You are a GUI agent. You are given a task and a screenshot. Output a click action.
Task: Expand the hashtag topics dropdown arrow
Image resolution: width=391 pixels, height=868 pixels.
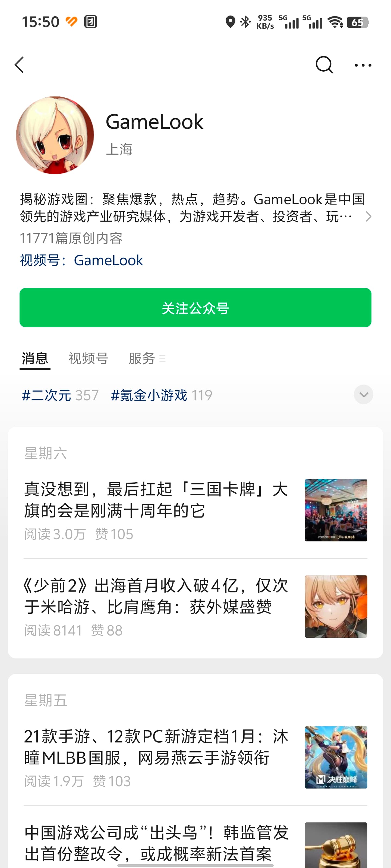[363, 394]
